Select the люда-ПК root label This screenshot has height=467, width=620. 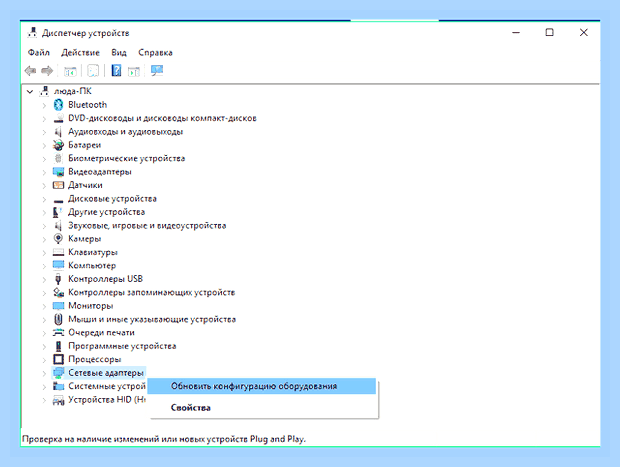(73, 91)
